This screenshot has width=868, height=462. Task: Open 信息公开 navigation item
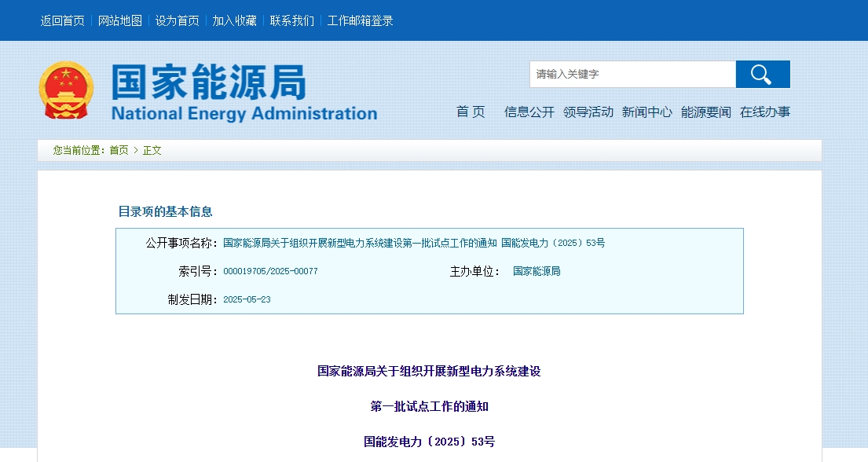coord(529,112)
